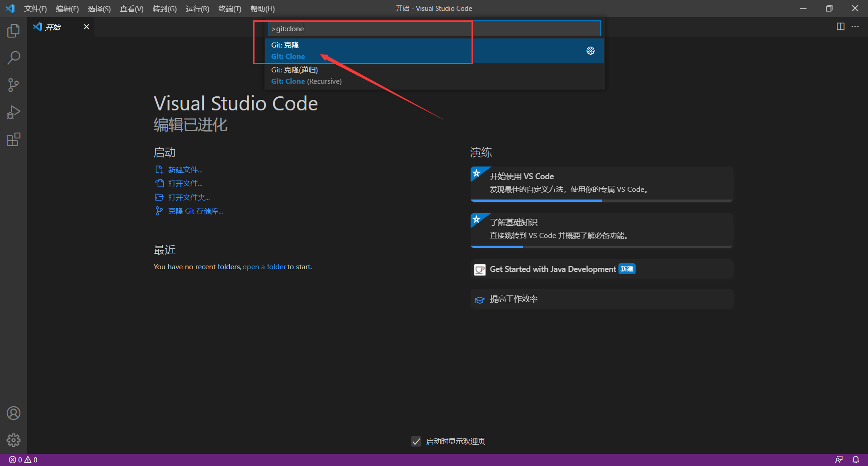Choose the Git: 克隆 command
The image size is (868, 466).
434,51
